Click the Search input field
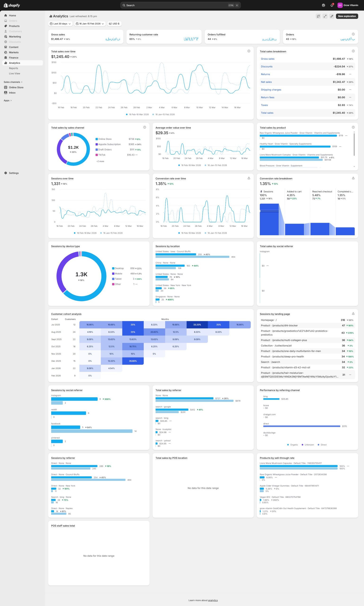This screenshot has height=606, width=364. [177, 5]
